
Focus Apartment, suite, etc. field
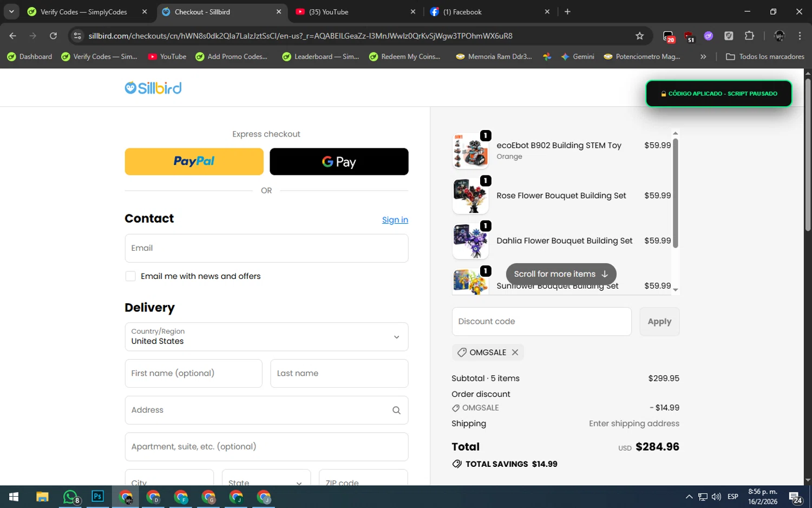click(x=266, y=447)
